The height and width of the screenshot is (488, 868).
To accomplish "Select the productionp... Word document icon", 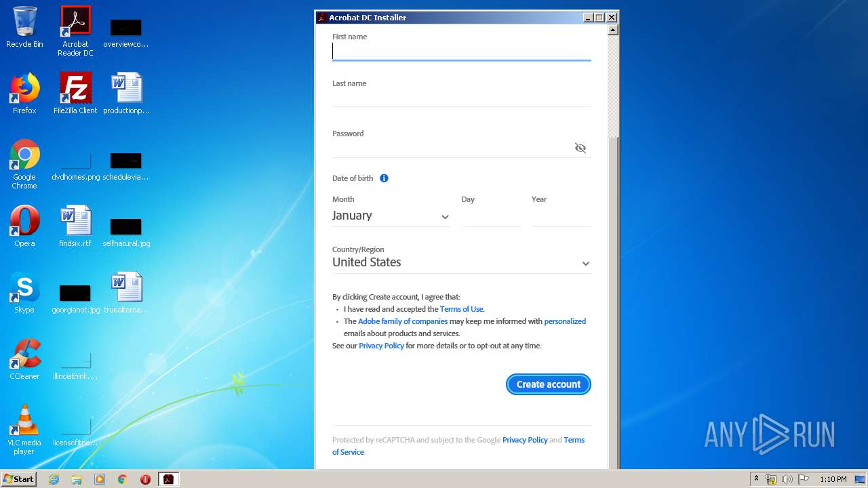I will (126, 94).
